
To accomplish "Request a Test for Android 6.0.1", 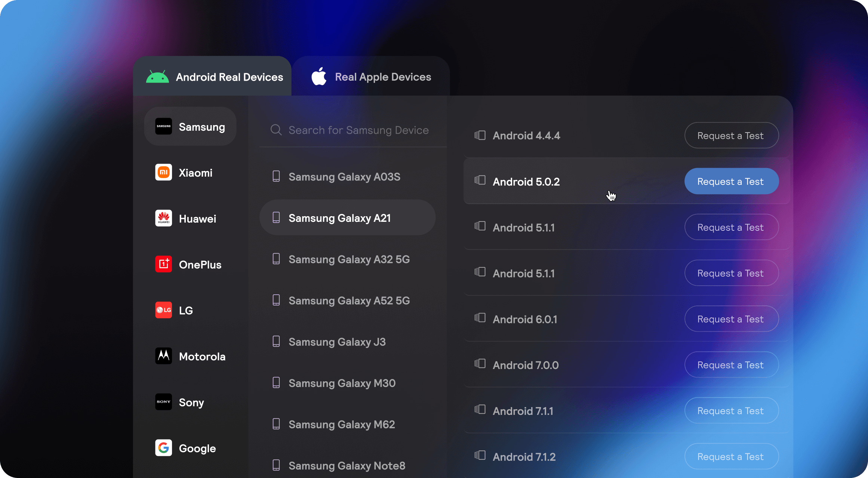I will pyautogui.click(x=732, y=319).
